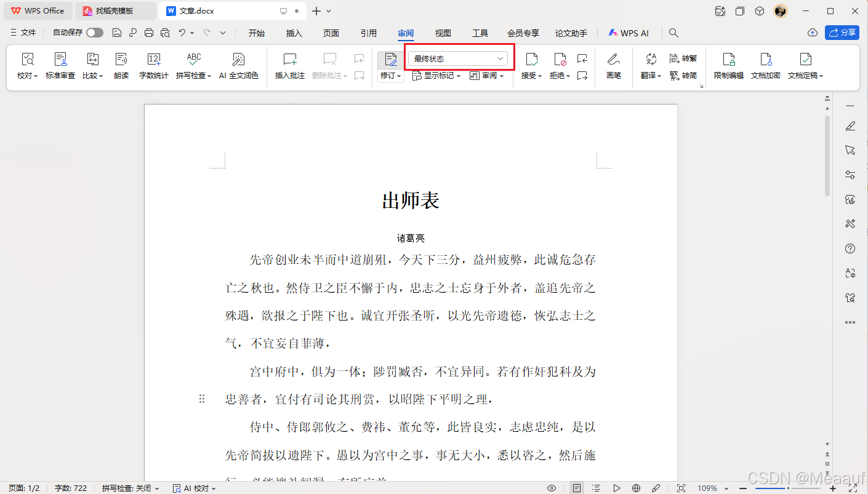Click the blue 分享 share button
868x494 pixels.
coord(842,33)
